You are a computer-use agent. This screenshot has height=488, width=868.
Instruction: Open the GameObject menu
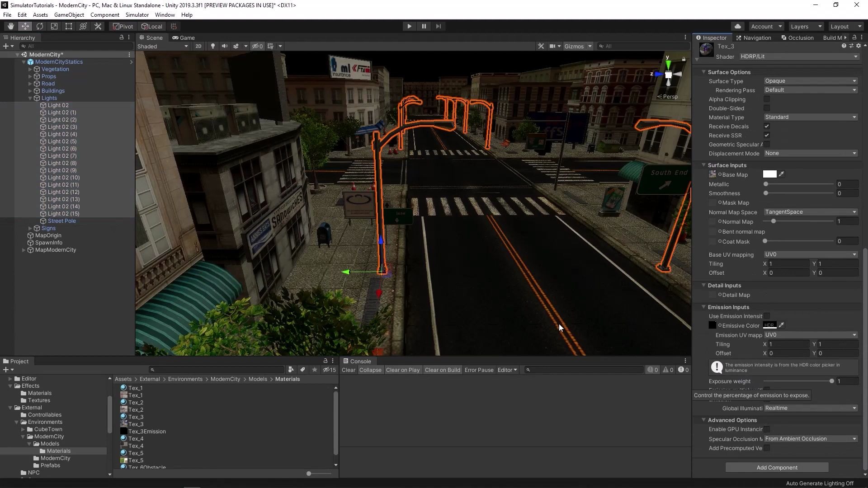pos(69,14)
